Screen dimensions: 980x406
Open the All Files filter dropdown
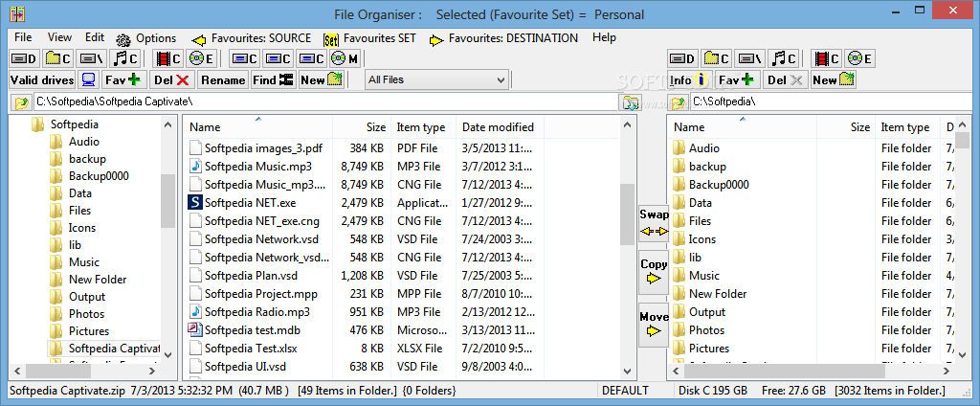[x=436, y=79]
